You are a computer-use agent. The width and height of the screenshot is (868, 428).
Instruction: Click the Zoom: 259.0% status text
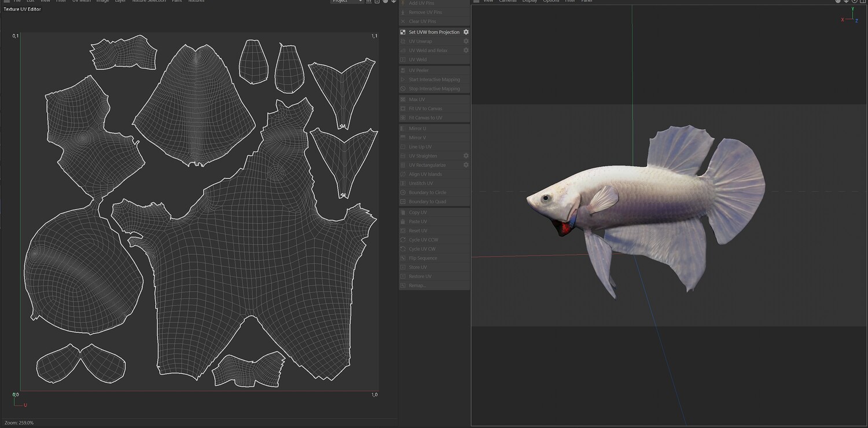19,423
